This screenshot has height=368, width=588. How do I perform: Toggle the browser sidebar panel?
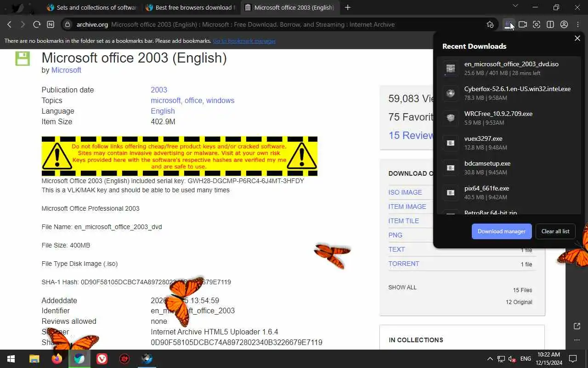550,24
